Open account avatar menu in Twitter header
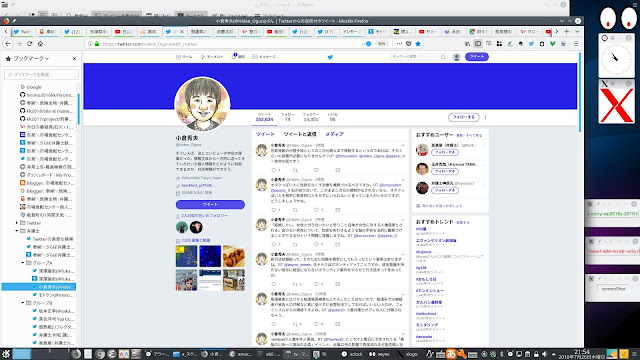The image size is (640, 360). point(456,57)
